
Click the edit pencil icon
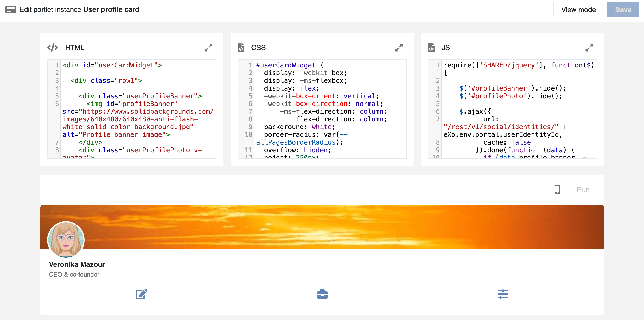point(141,294)
